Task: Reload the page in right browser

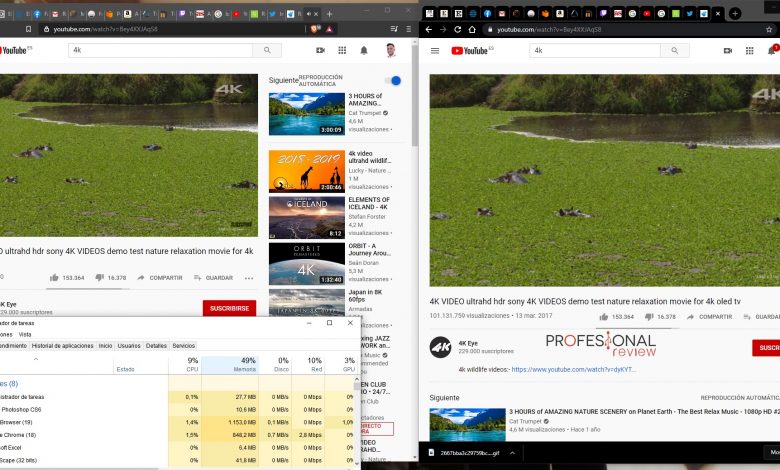Action: [x=457, y=29]
